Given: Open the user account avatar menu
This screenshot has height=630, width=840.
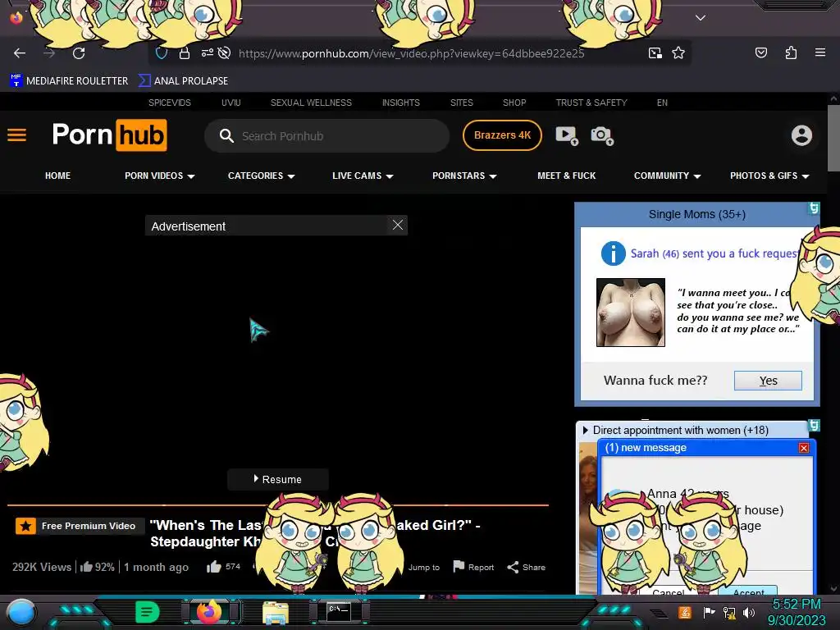Looking at the screenshot, I should tap(801, 135).
